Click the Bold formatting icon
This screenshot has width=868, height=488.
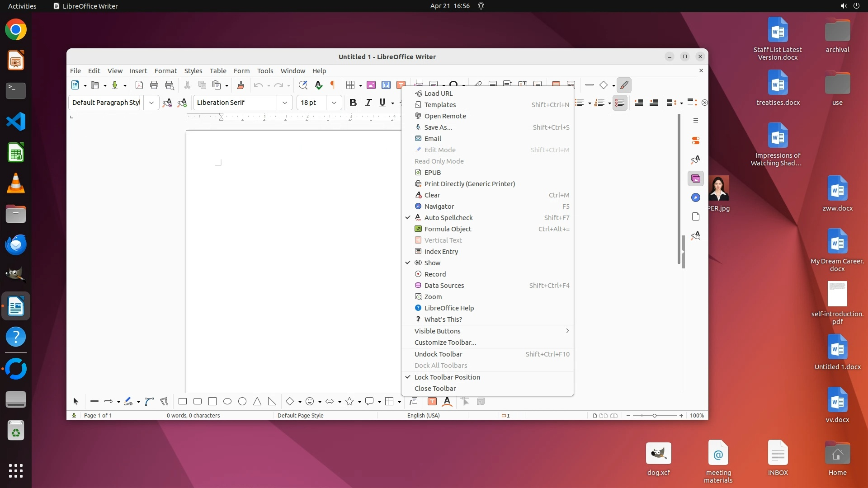pos(353,103)
